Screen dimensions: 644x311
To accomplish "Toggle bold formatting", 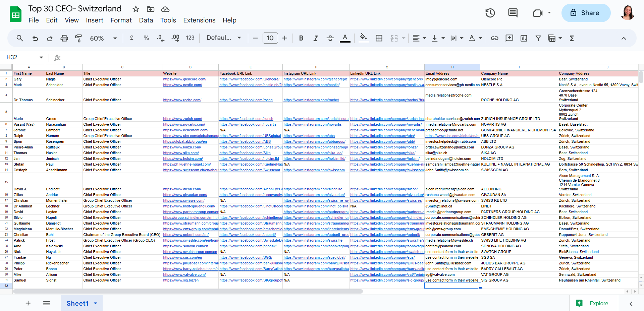I will pos(301,38).
